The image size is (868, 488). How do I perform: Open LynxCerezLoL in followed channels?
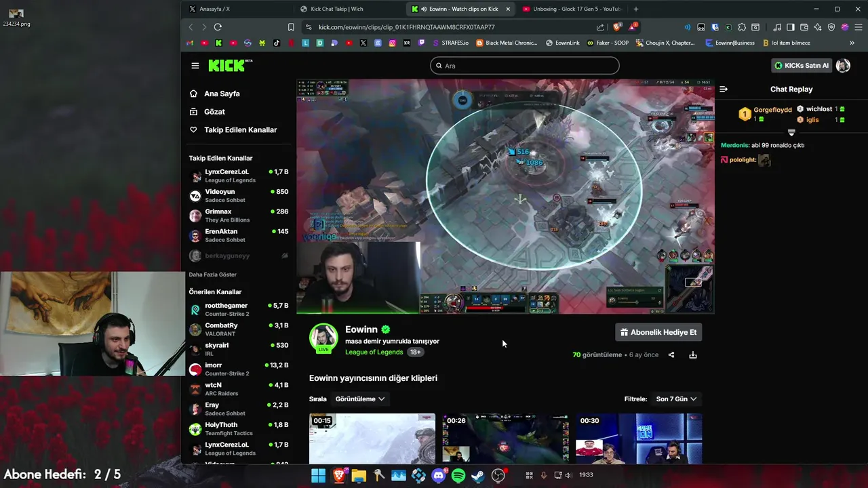click(x=239, y=176)
